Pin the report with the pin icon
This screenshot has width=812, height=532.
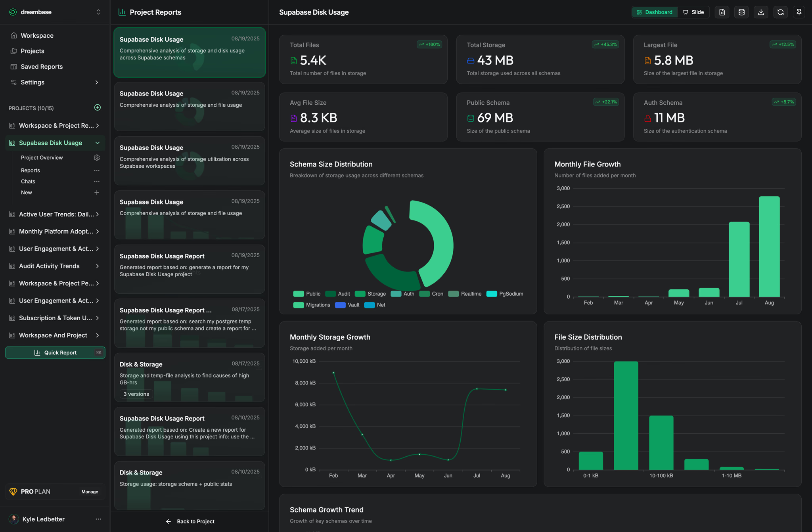click(799, 12)
